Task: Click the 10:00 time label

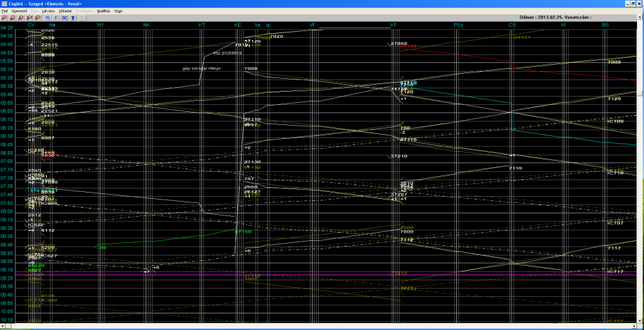Action: 7,312
